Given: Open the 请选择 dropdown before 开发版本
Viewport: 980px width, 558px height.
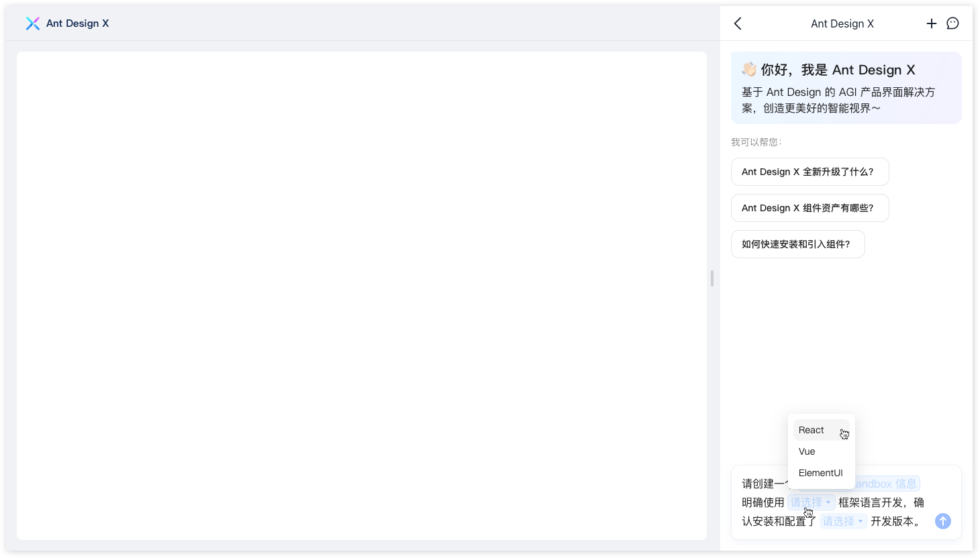Looking at the screenshot, I should (x=843, y=521).
